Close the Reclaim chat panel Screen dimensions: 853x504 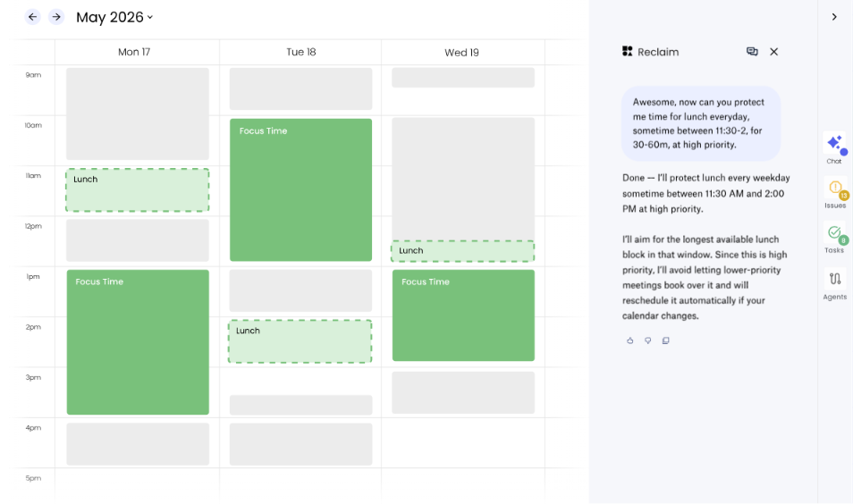(x=773, y=52)
